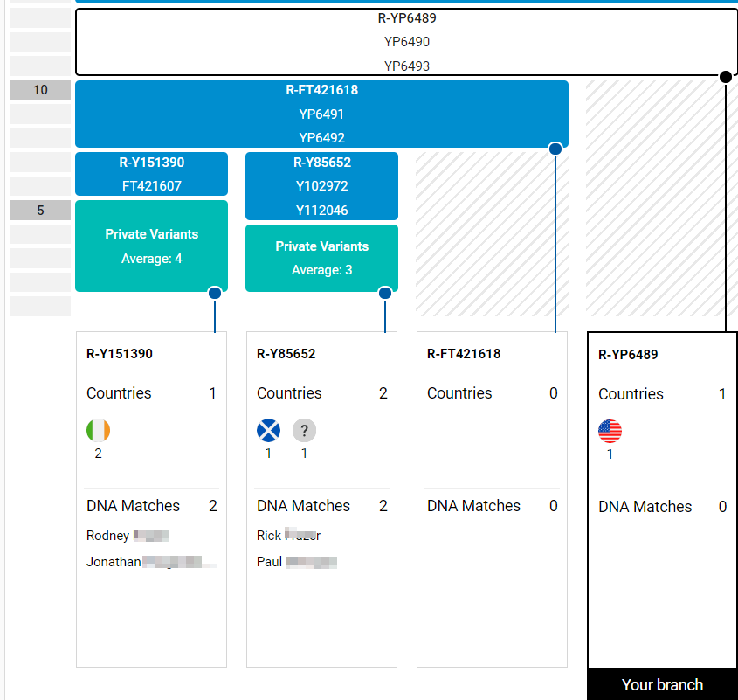
Task: Select the R-Y151390 blue branch block
Action: point(151,173)
